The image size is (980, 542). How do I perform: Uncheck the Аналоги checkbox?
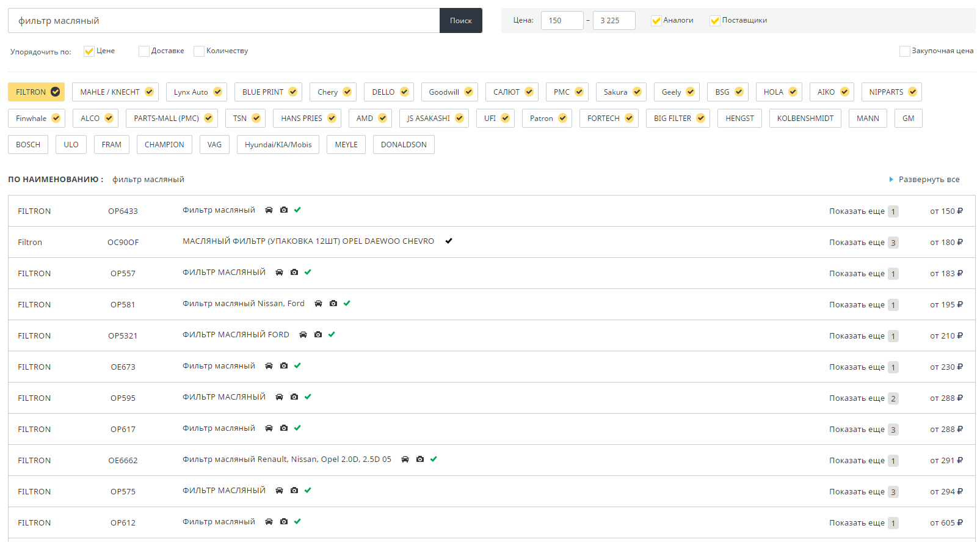pos(656,21)
